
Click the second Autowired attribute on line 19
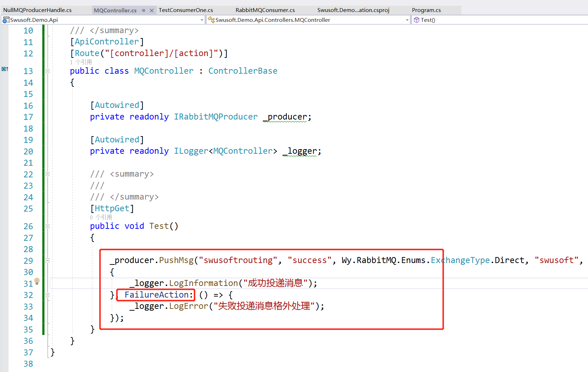click(x=117, y=140)
